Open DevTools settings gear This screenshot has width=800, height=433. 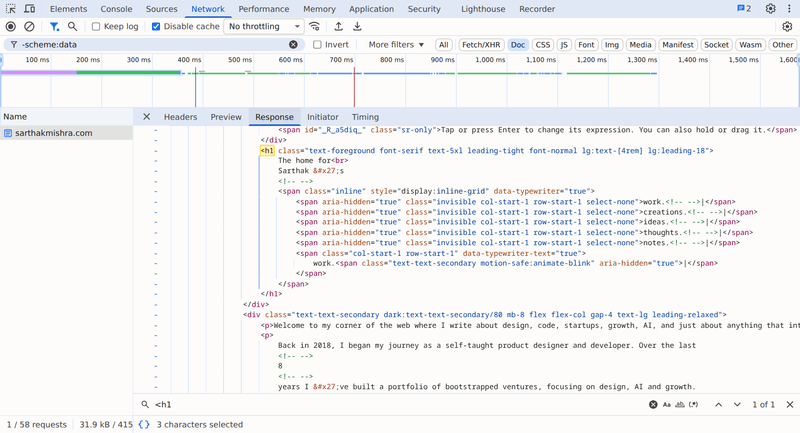(x=770, y=9)
